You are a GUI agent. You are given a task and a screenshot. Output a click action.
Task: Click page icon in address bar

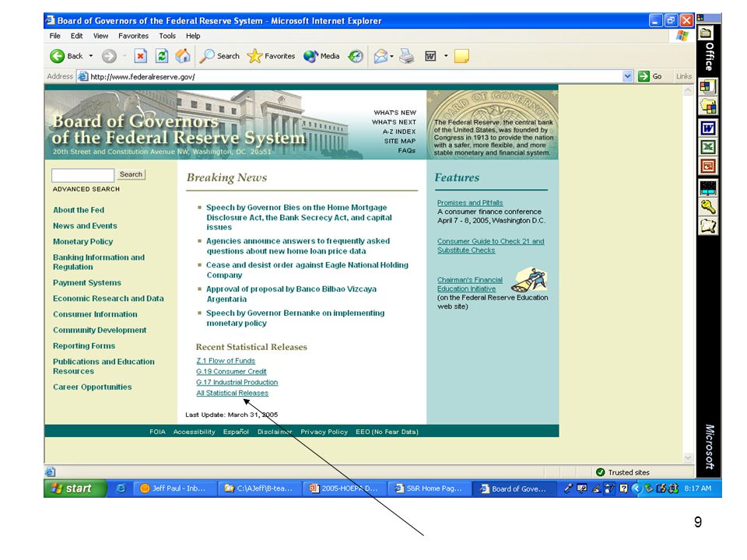click(83, 76)
